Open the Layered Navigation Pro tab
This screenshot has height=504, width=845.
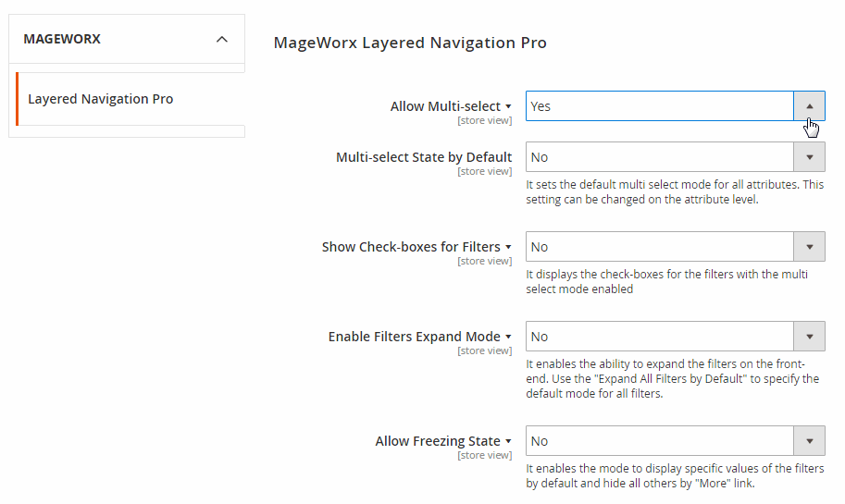coord(100,99)
